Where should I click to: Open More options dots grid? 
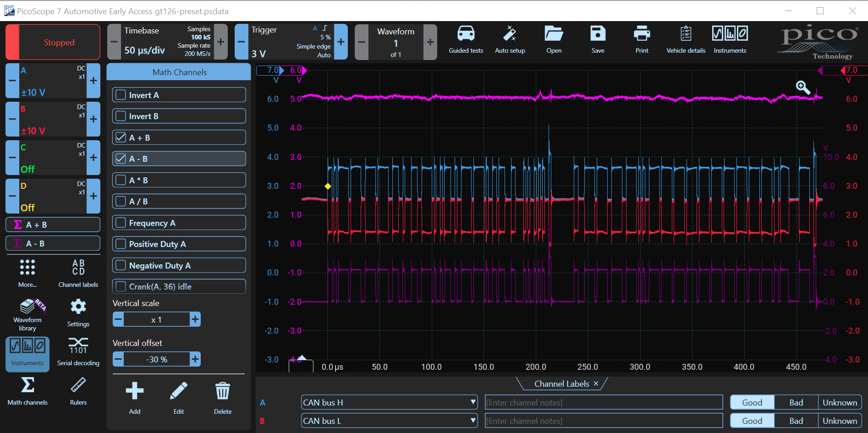[27, 274]
